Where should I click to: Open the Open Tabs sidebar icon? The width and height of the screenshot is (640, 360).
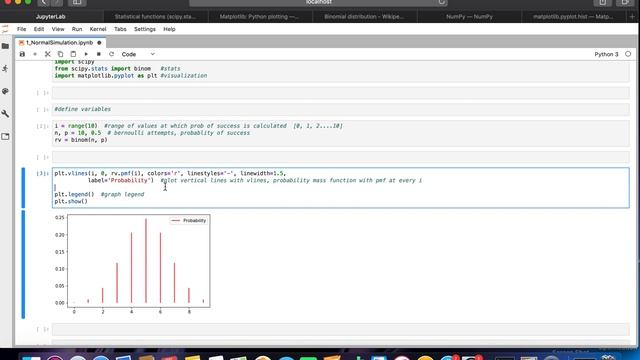click(5, 136)
